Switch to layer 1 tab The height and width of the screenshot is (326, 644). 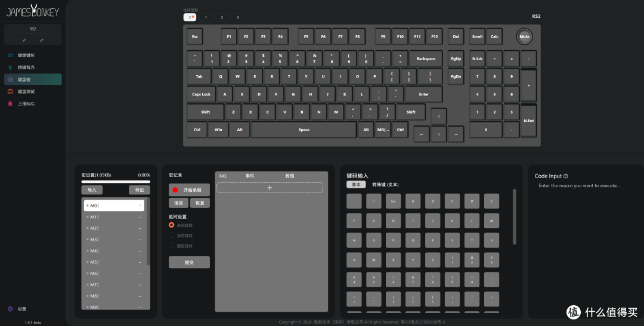206,17
